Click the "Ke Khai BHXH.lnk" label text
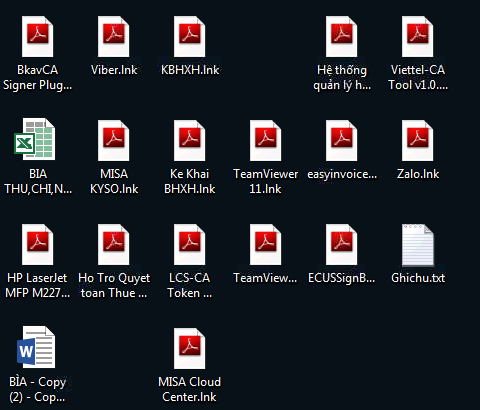Screen dimensions: 480x410 click(190, 181)
